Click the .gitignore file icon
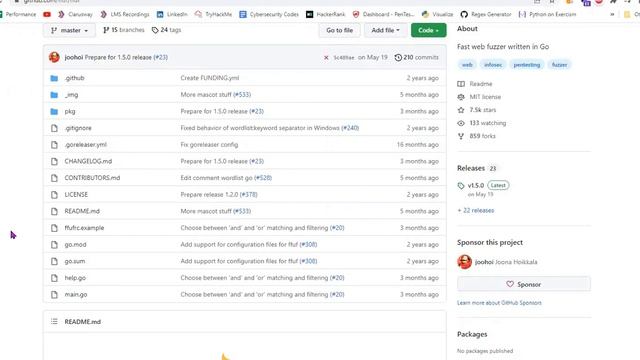Image resolution: width=640 pixels, height=360 pixels. [54, 128]
